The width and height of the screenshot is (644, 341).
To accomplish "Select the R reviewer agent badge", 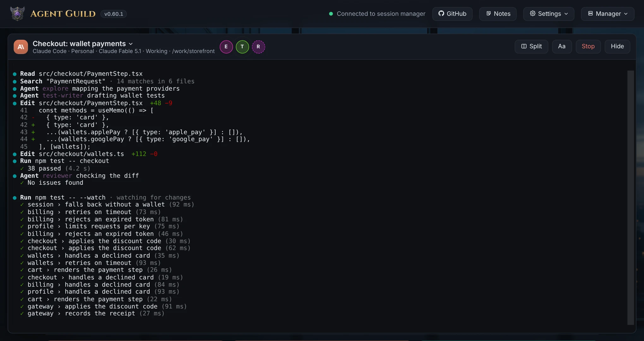I will point(258,47).
